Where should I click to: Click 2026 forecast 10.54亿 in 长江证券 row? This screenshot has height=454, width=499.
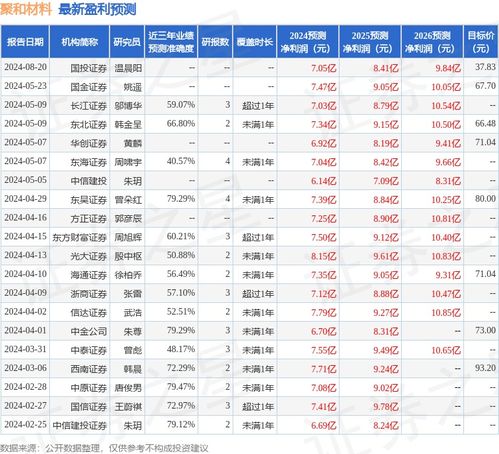coord(446,106)
